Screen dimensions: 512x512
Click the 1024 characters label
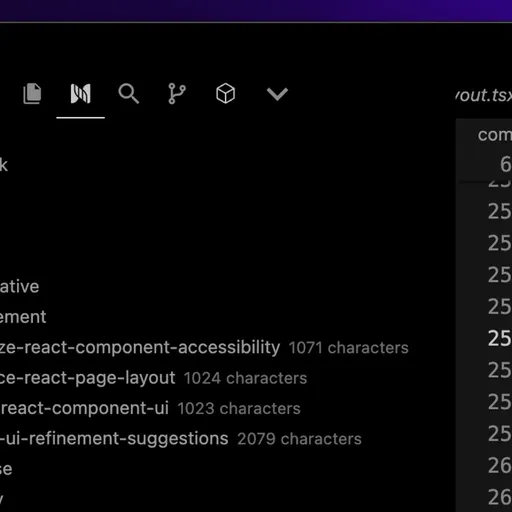coord(245,378)
